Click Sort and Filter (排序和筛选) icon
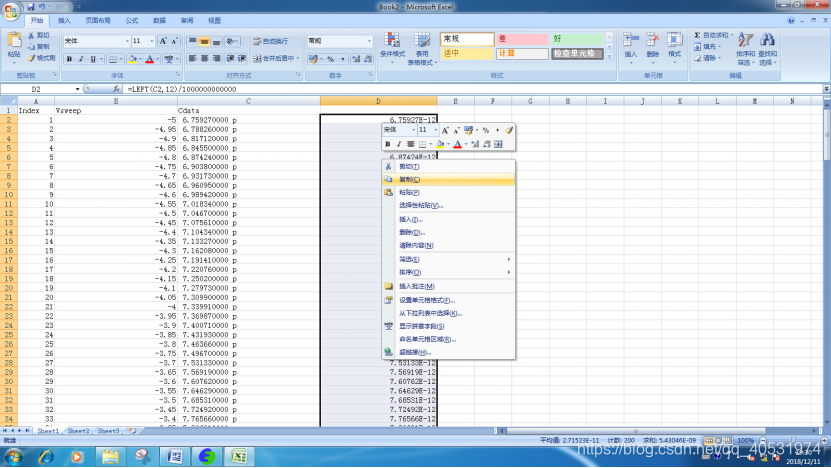 746,48
